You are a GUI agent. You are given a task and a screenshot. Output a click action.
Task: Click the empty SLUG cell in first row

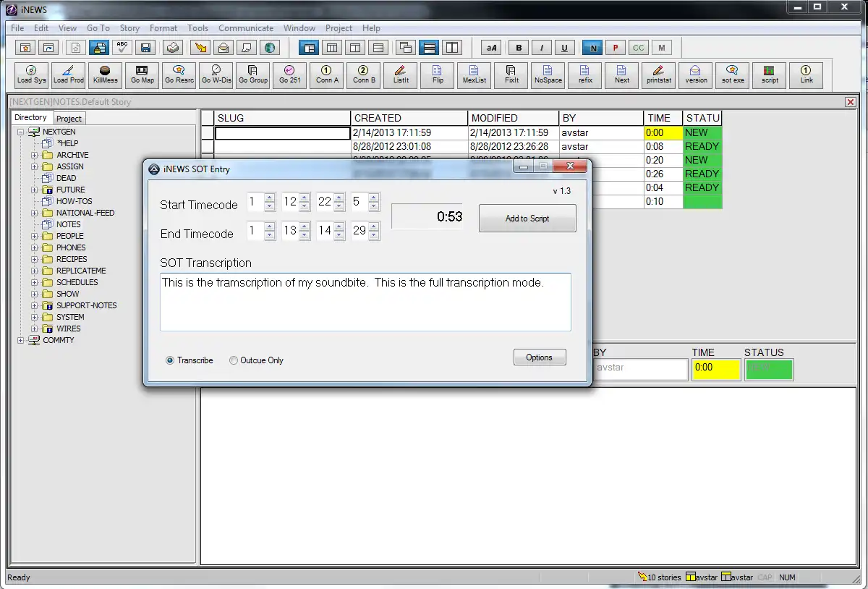(282, 133)
